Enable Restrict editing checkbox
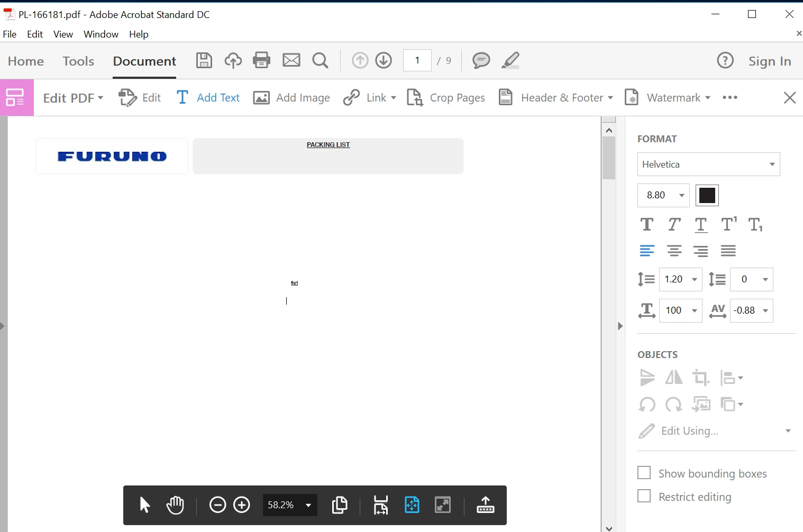Screen dimensions: 803x532 point(644,496)
